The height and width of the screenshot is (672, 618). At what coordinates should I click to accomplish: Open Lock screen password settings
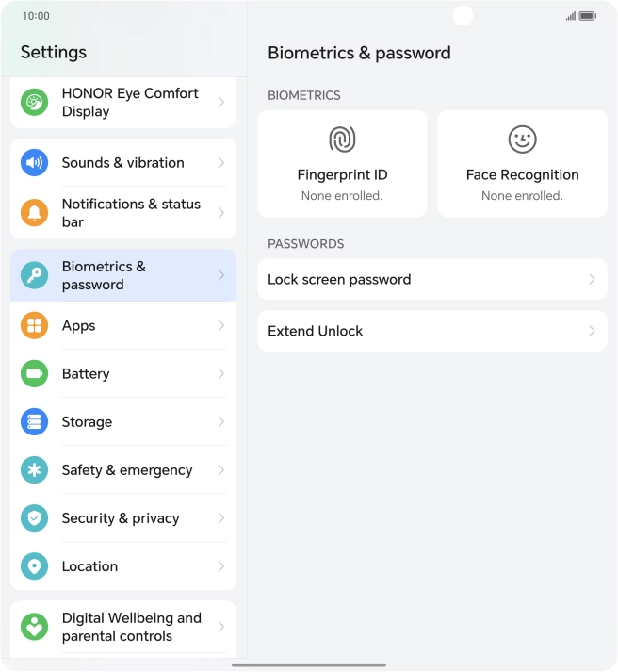[431, 279]
